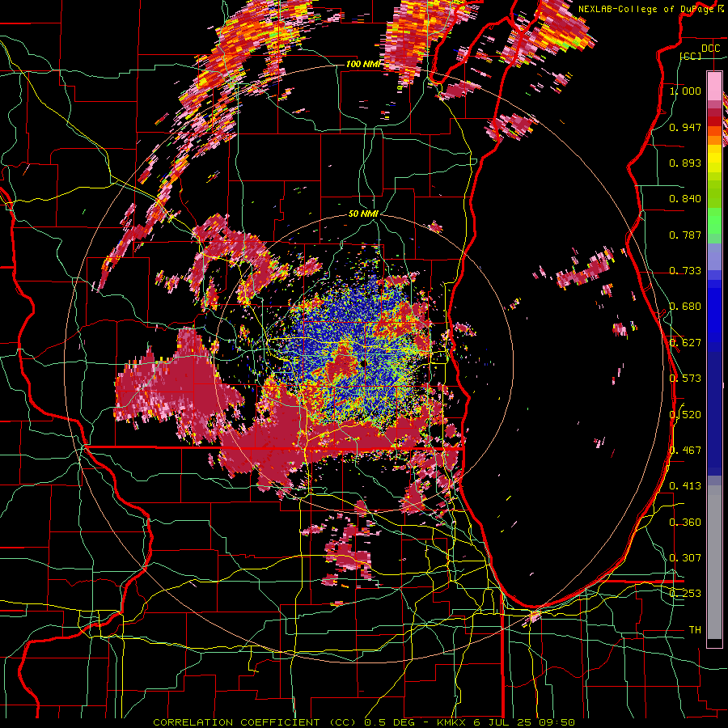The image size is (728, 728).
Task: Click the 0.467 legend value
Action: click(x=685, y=451)
